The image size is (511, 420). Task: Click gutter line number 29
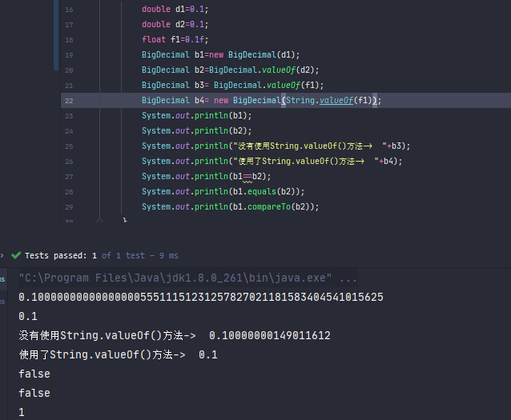coord(69,207)
